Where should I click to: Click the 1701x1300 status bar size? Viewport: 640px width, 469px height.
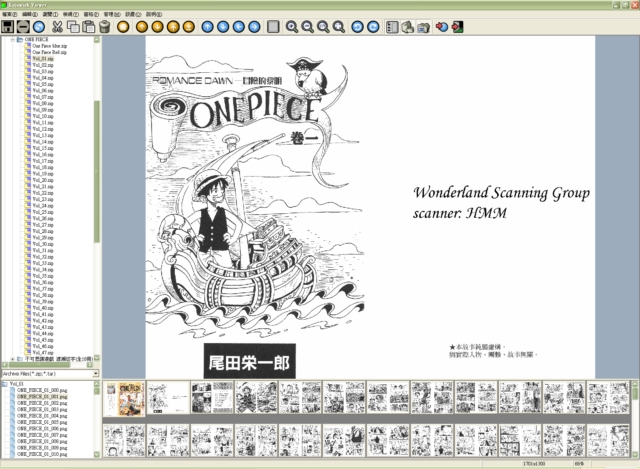(x=533, y=464)
